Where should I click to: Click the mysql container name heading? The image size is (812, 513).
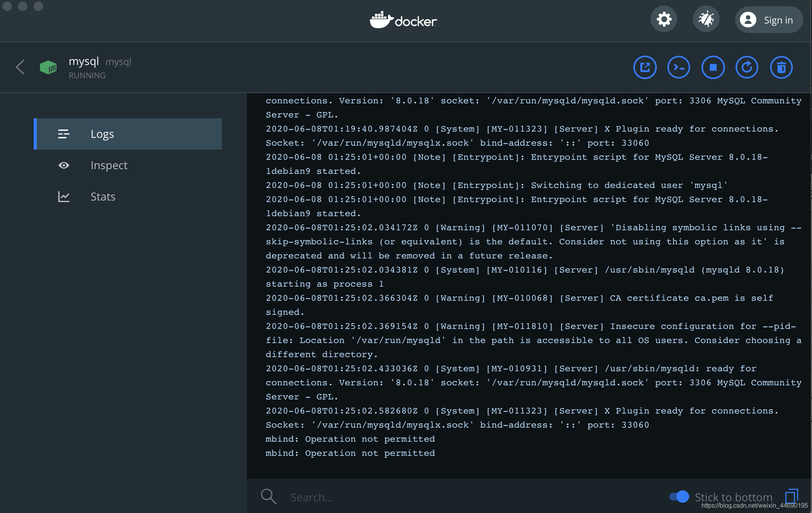83,61
